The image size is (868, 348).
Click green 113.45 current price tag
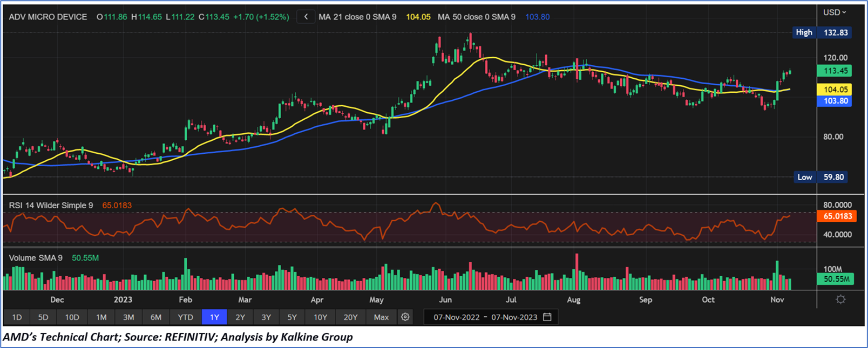(x=835, y=71)
